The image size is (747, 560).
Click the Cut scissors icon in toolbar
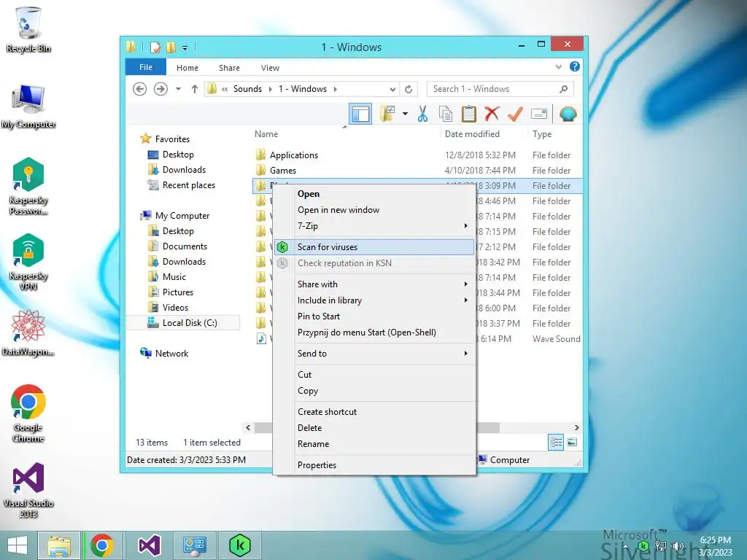point(422,114)
